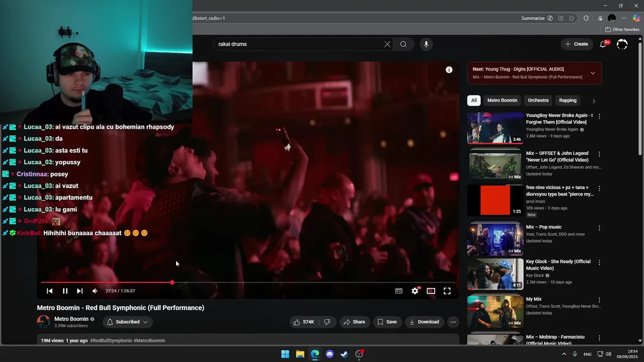Open Steam from taskbar

pyautogui.click(x=344, y=354)
